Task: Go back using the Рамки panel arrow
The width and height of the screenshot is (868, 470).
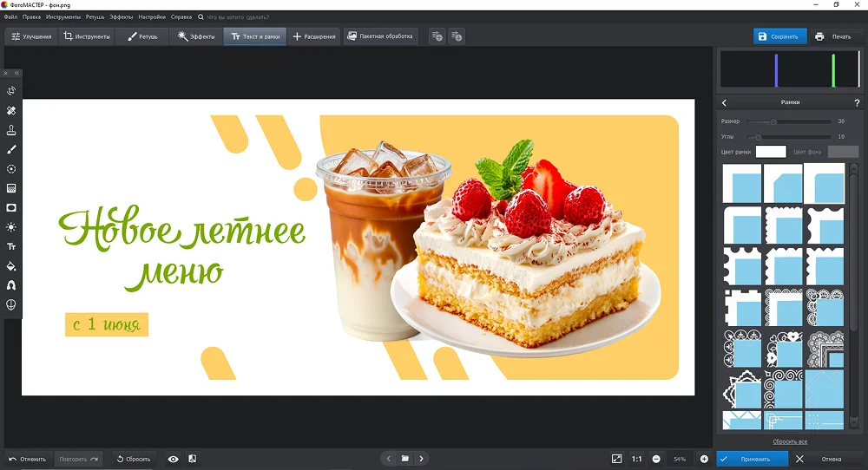Action: (725, 102)
